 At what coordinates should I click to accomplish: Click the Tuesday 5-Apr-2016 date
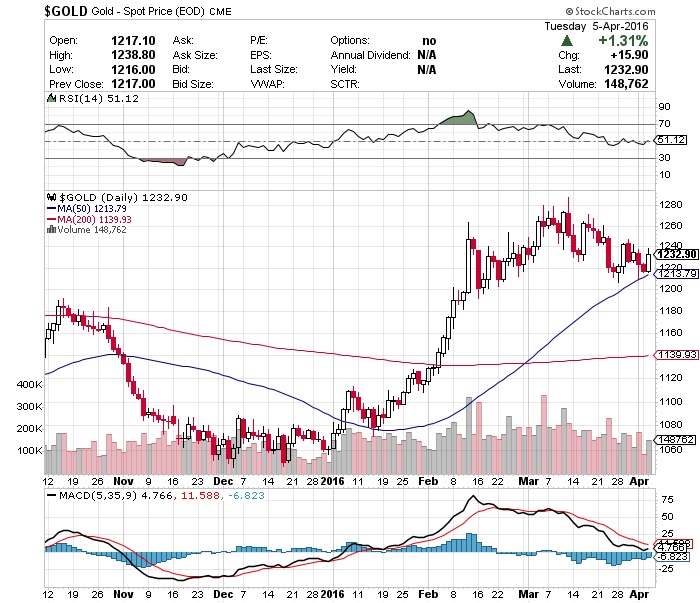coord(596,26)
